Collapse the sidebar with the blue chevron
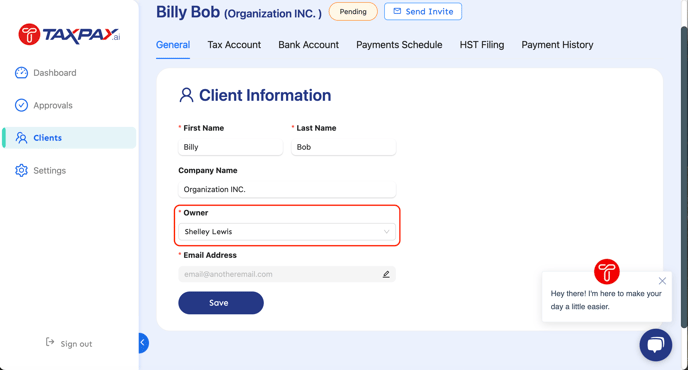This screenshot has width=688, height=370. point(143,343)
